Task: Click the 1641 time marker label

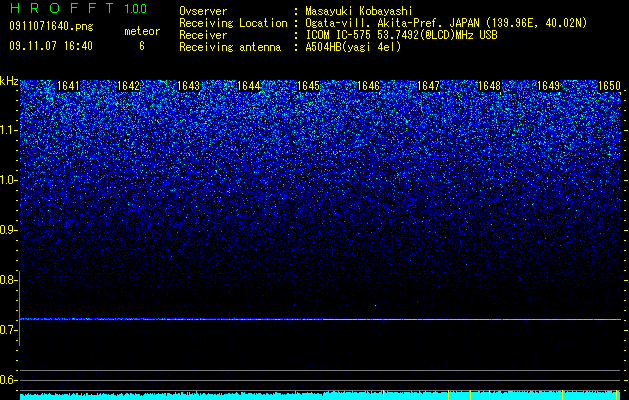Action: point(68,86)
